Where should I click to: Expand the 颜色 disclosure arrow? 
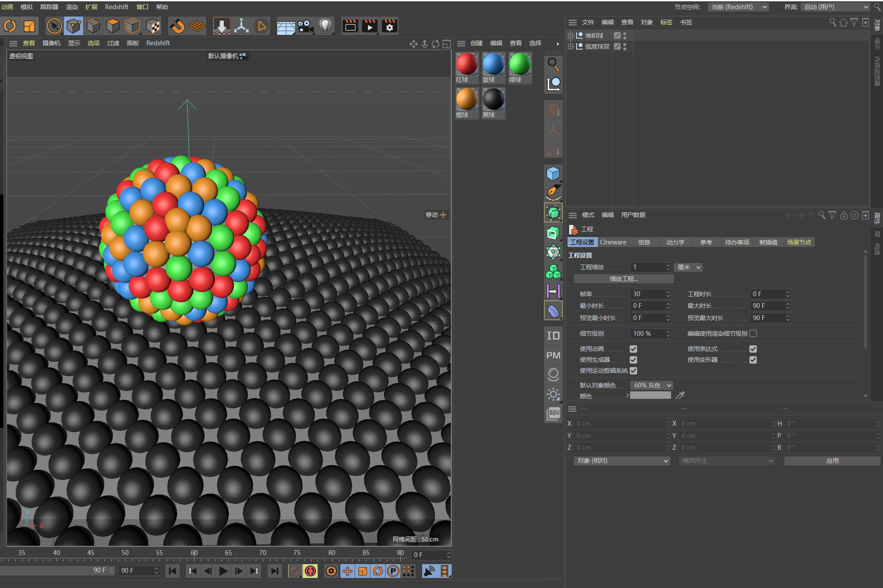tap(627, 395)
